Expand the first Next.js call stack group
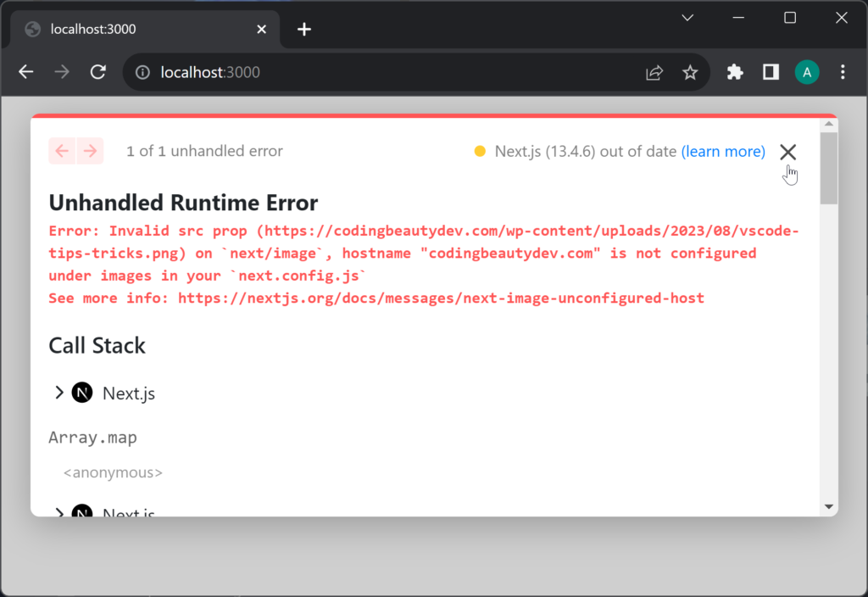The image size is (868, 597). point(59,393)
